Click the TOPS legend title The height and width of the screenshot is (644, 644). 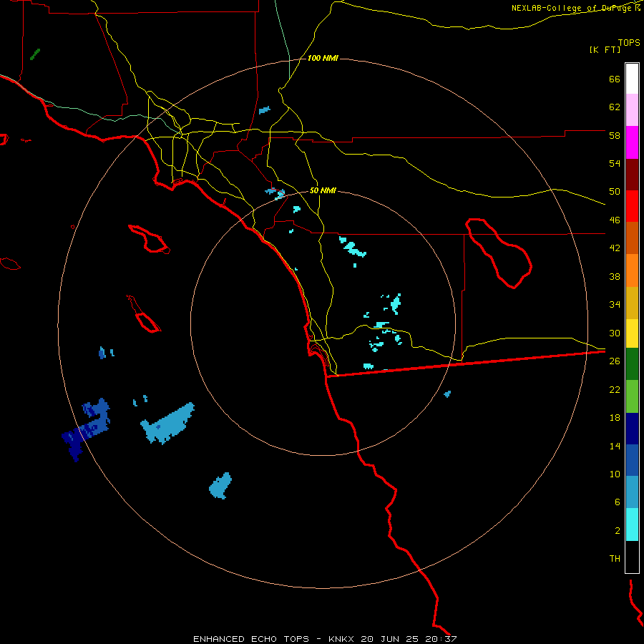pos(629,42)
